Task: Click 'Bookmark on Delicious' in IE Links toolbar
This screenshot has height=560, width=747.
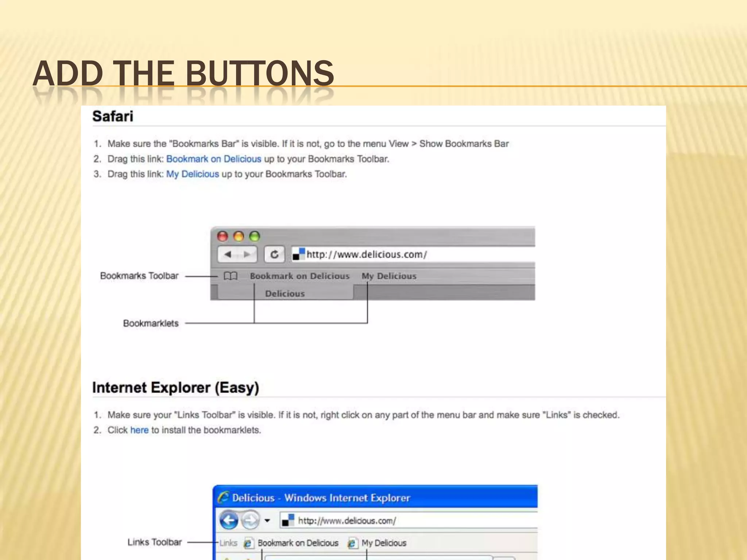Action: [298, 543]
